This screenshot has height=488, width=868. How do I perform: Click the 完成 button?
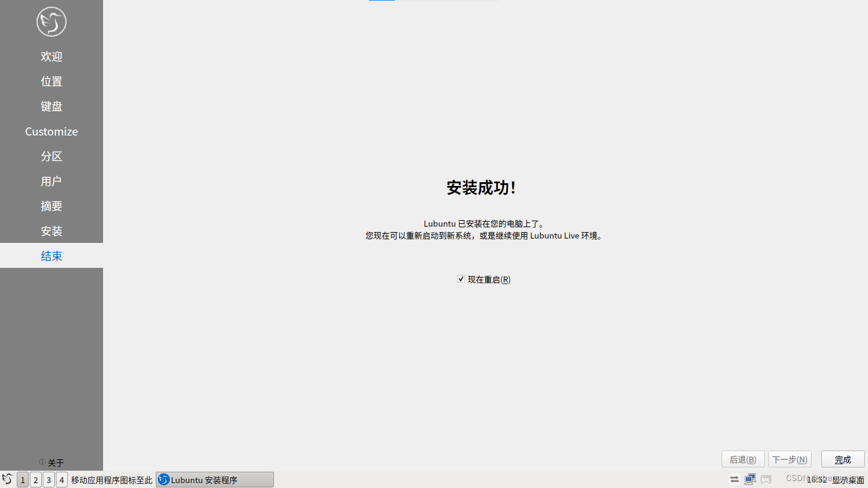[843, 459]
